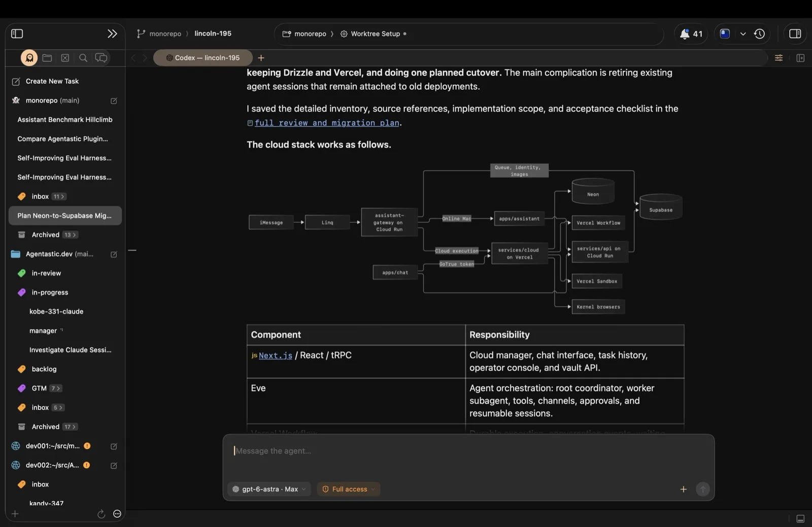Expand inbox 11 under monorepo
This screenshot has width=812, height=527.
tap(59, 196)
